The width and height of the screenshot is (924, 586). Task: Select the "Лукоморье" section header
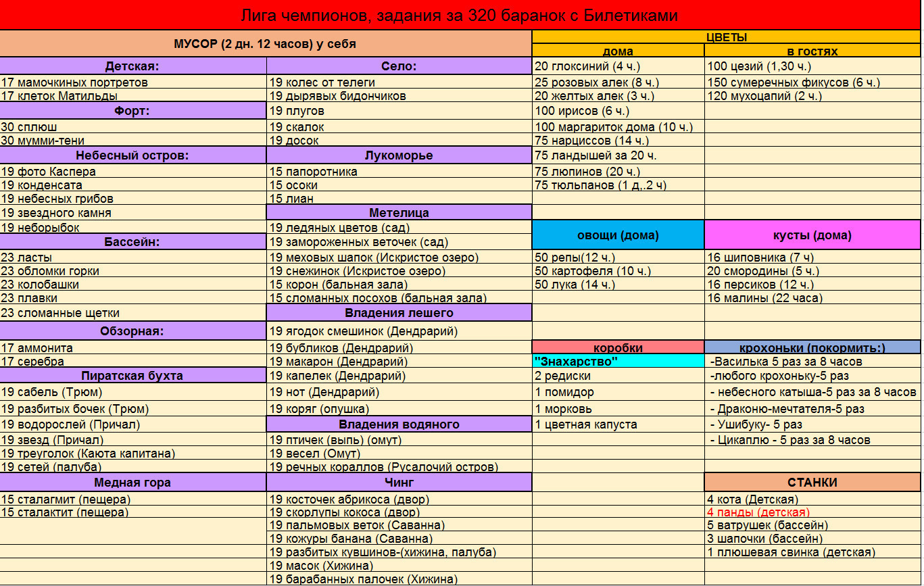tap(399, 155)
